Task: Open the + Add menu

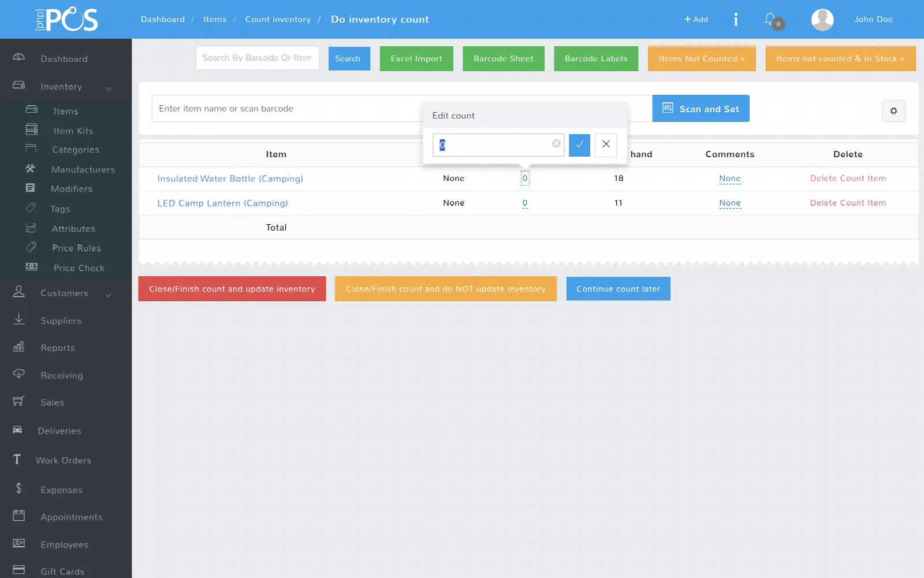Action: pos(696,19)
